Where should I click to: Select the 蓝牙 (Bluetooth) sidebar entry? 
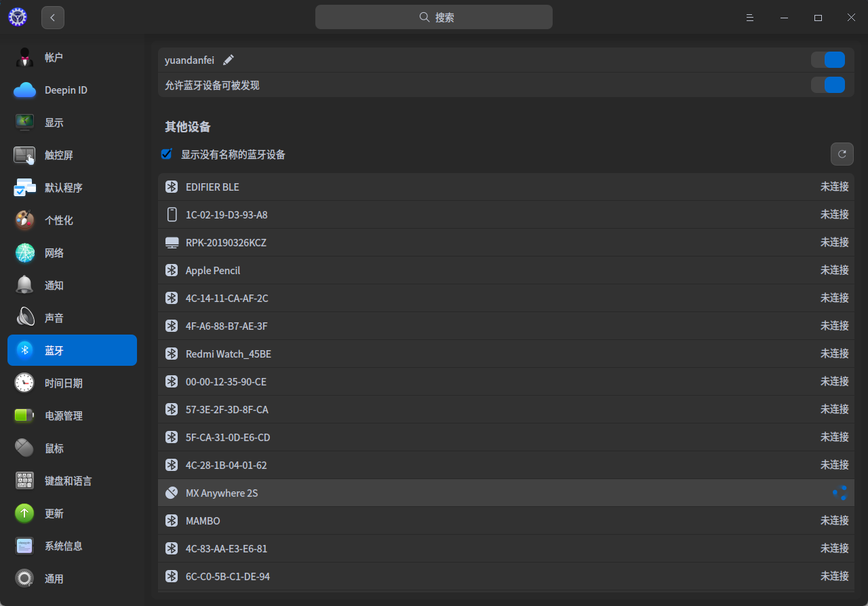point(54,350)
